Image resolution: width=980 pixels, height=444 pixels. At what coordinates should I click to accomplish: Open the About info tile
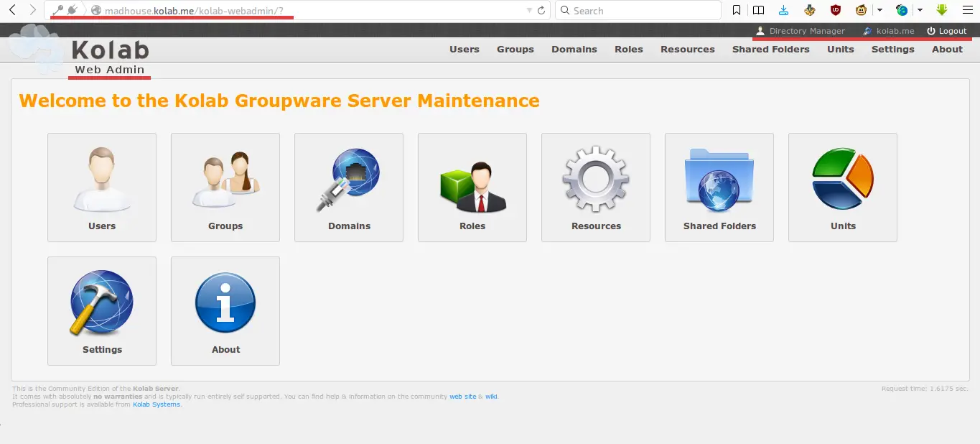[225, 311]
